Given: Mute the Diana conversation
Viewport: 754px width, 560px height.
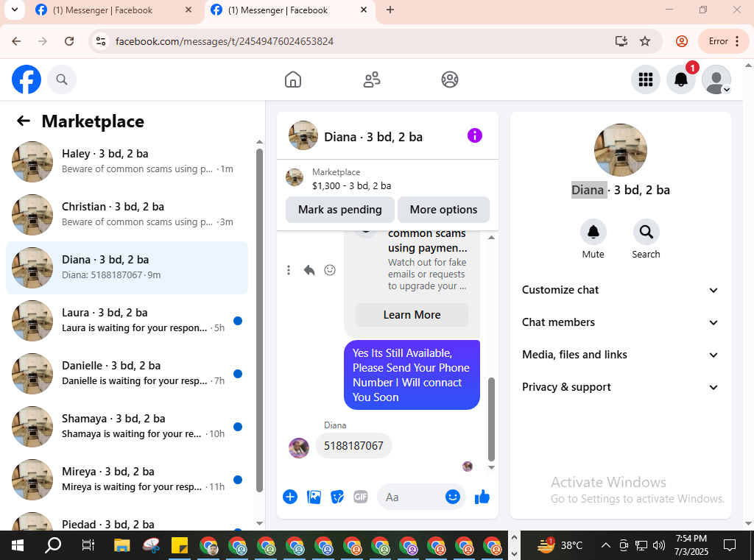Looking at the screenshot, I should coord(593,233).
